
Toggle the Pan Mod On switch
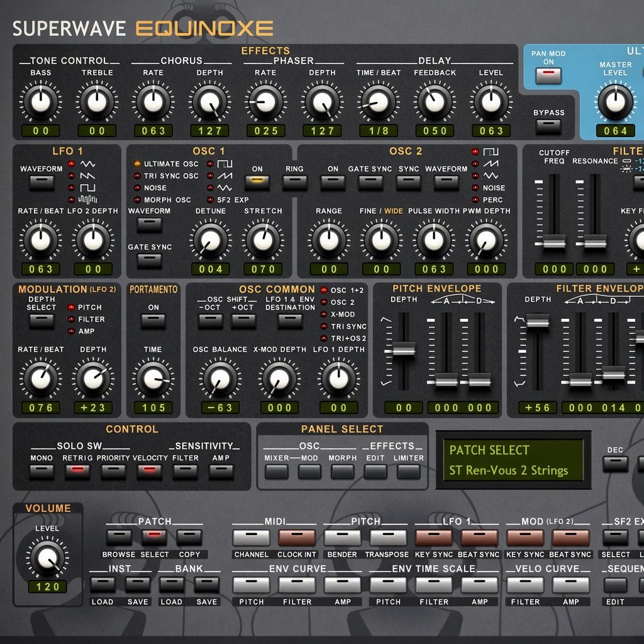[548, 76]
